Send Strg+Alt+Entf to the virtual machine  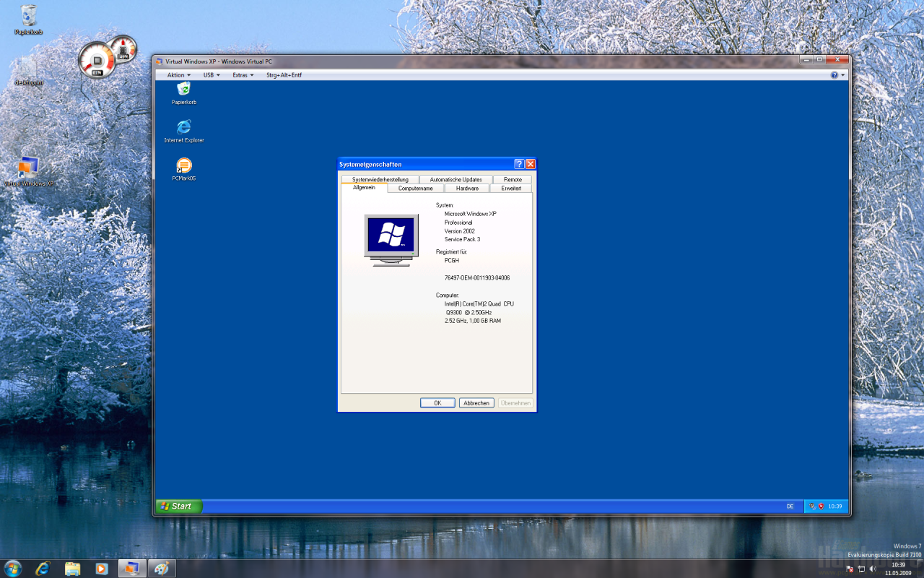coord(284,75)
